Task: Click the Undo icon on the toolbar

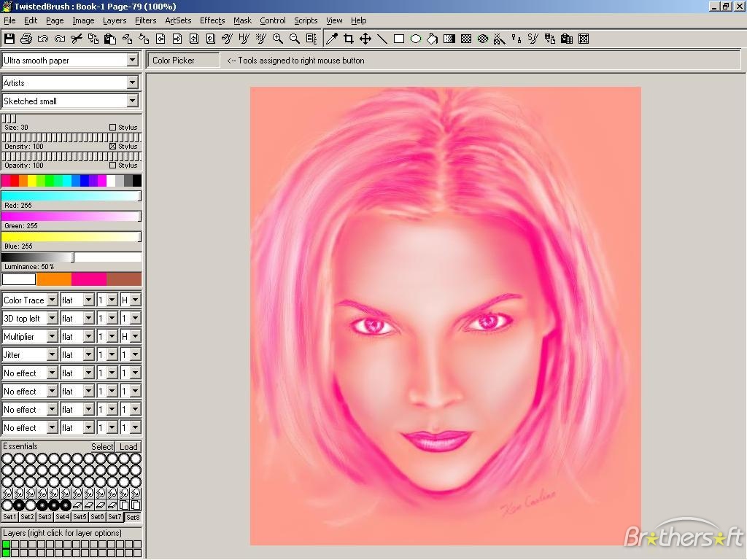Action: (42, 39)
